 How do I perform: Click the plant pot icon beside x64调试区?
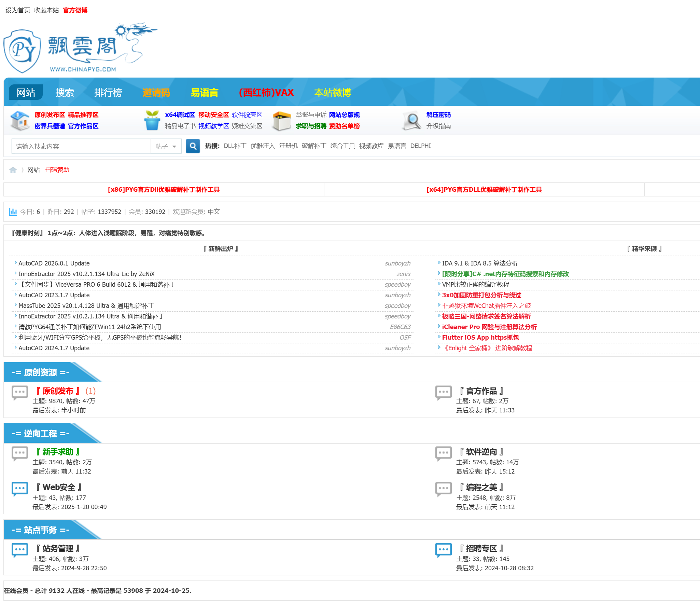pos(152,120)
